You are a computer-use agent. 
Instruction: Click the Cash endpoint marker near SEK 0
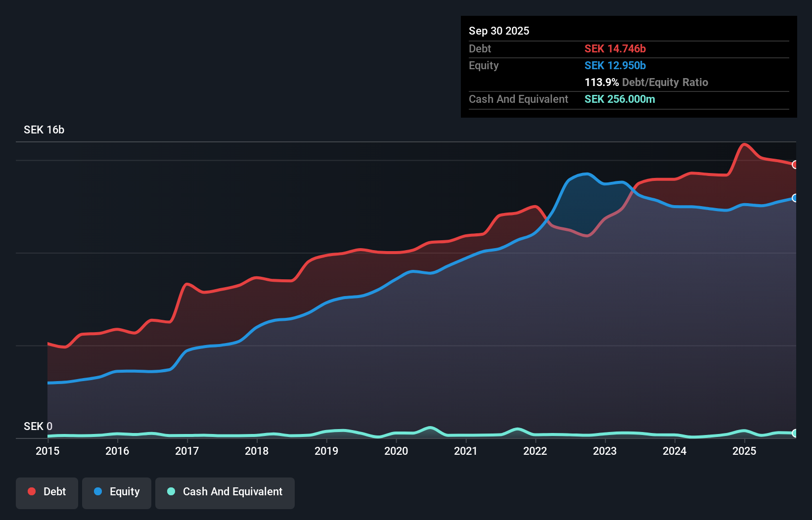pyautogui.click(x=795, y=434)
